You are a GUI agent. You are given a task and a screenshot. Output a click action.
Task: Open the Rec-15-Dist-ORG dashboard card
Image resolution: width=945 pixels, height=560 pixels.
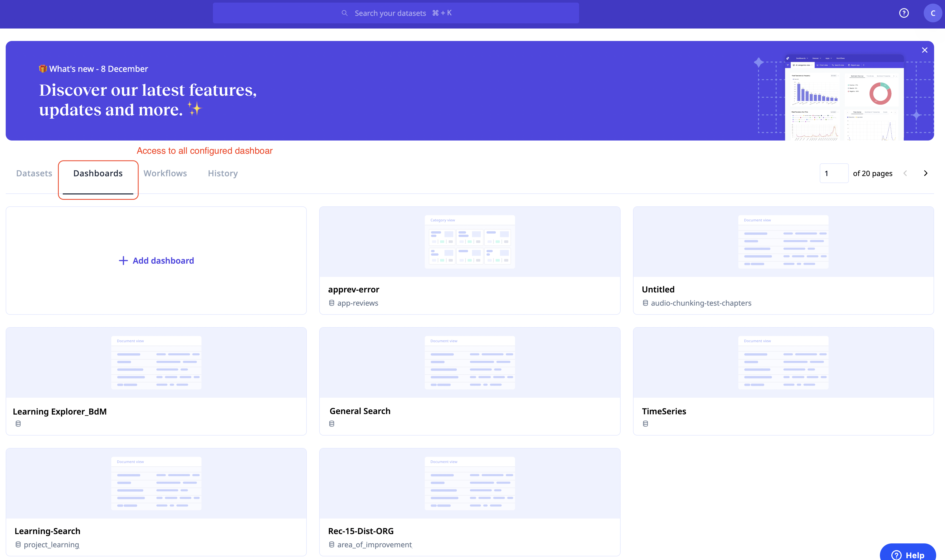(x=469, y=502)
